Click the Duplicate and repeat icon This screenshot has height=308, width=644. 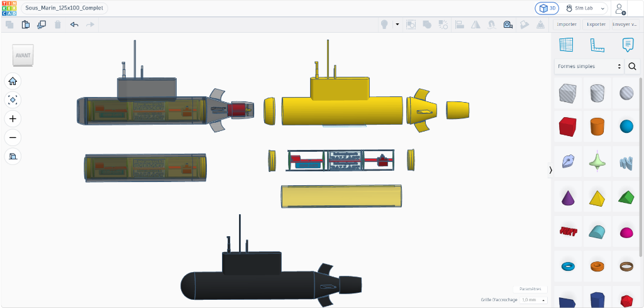click(42, 25)
